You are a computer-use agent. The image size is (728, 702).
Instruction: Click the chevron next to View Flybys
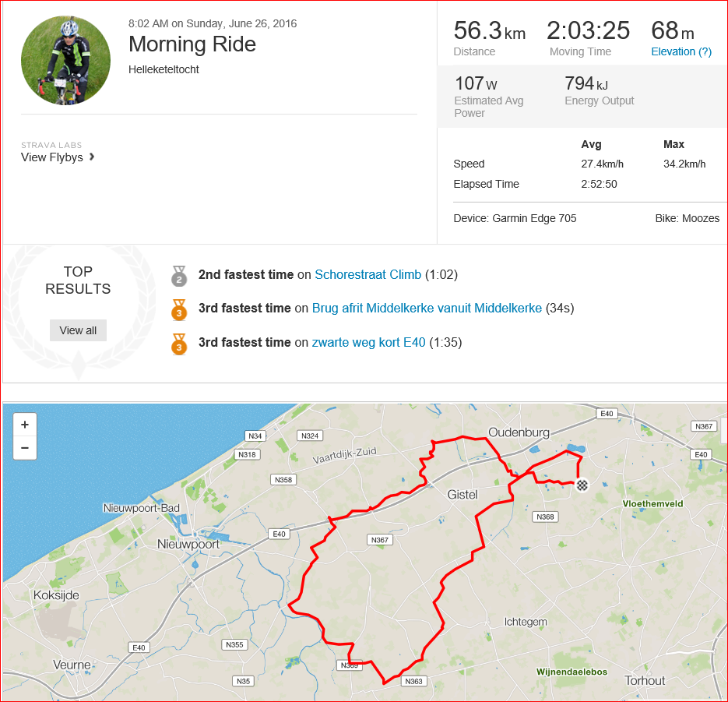pos(92,157)
